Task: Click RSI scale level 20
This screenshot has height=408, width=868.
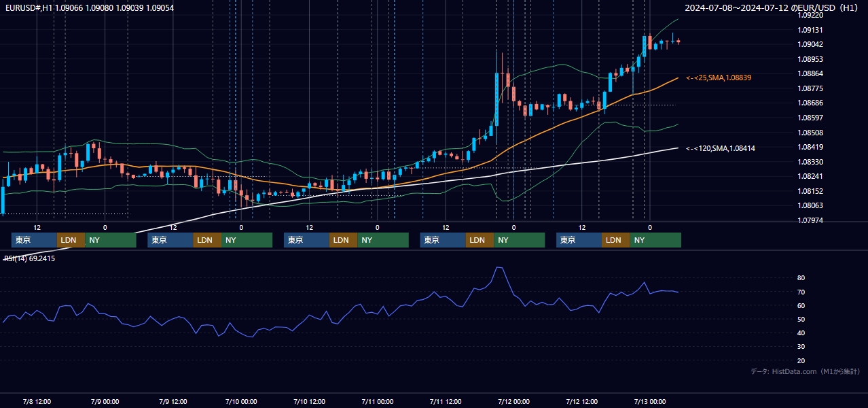Action: click(x=801, y=360)
